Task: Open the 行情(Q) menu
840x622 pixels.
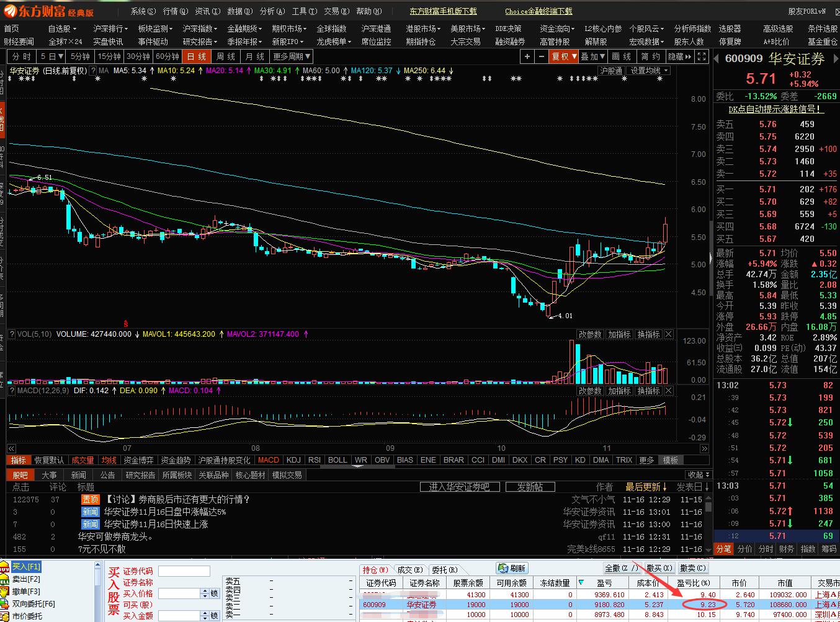Action: coord(176,11)
